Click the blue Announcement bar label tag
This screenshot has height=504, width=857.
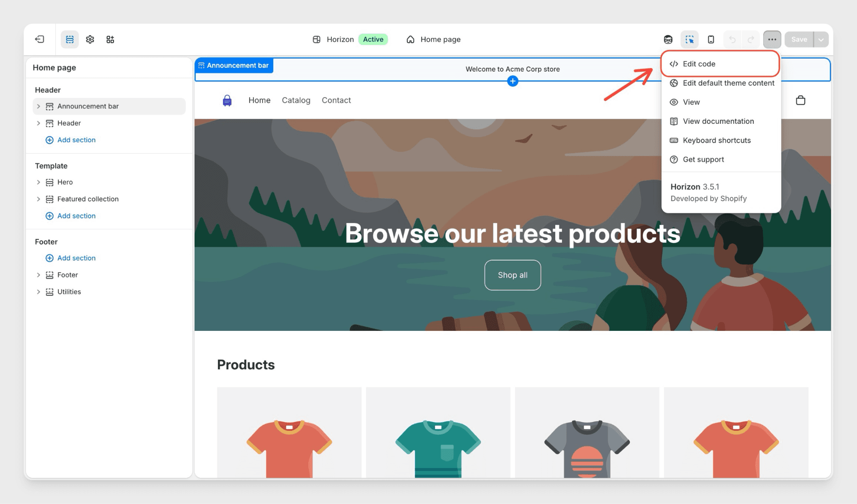[234, 66]
